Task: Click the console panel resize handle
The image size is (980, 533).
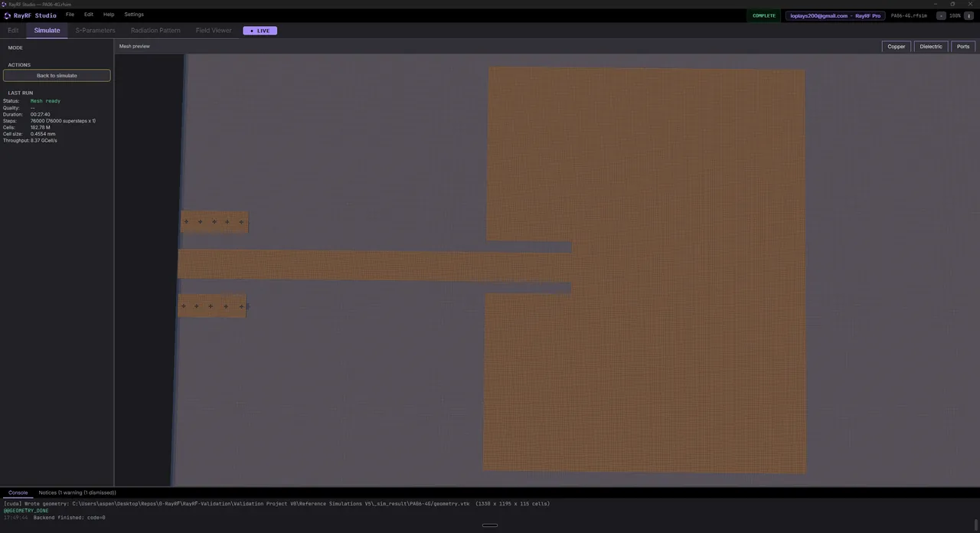Action: tap(490, 525)
